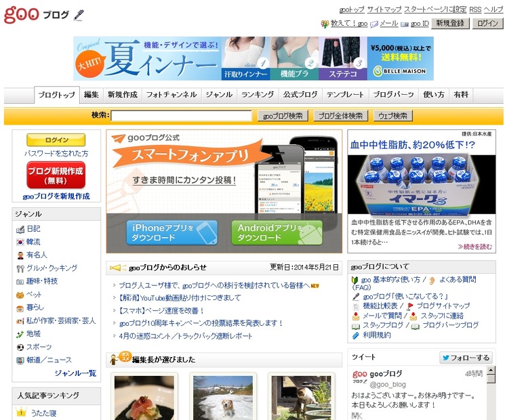The height and width of the screenshot is (420, 505).
Task: Click the clip icon beside 利用規約
Action: [356, 336]
